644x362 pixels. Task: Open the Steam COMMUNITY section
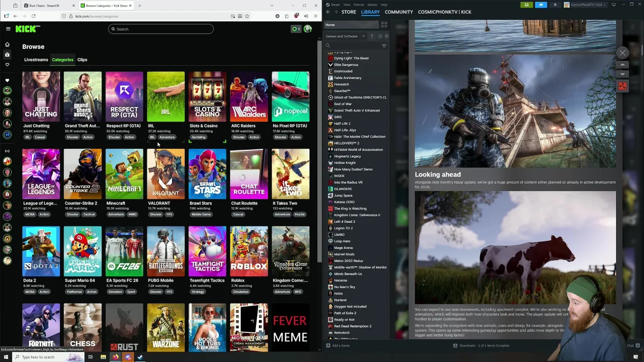pyautogui.click(x=398, y=12)
